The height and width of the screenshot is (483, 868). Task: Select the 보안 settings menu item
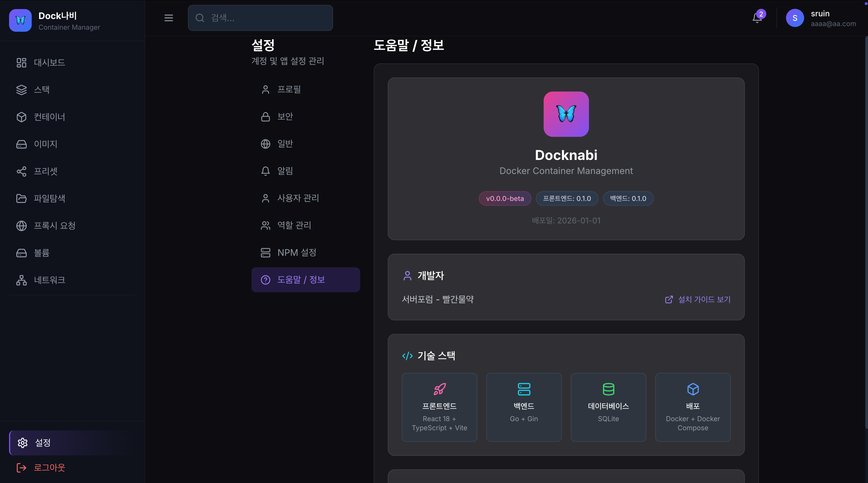pyautogui.click(x=285, y=116)
